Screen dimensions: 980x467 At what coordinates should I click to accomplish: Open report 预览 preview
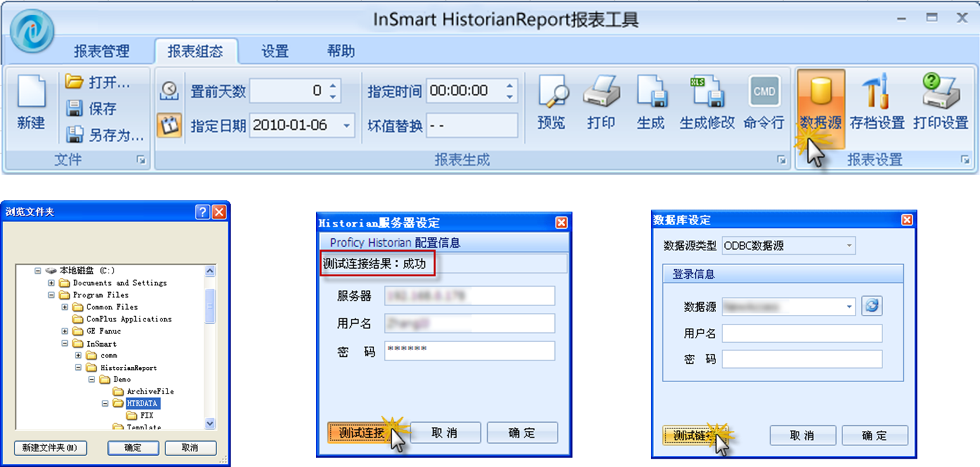pos(551,103)
